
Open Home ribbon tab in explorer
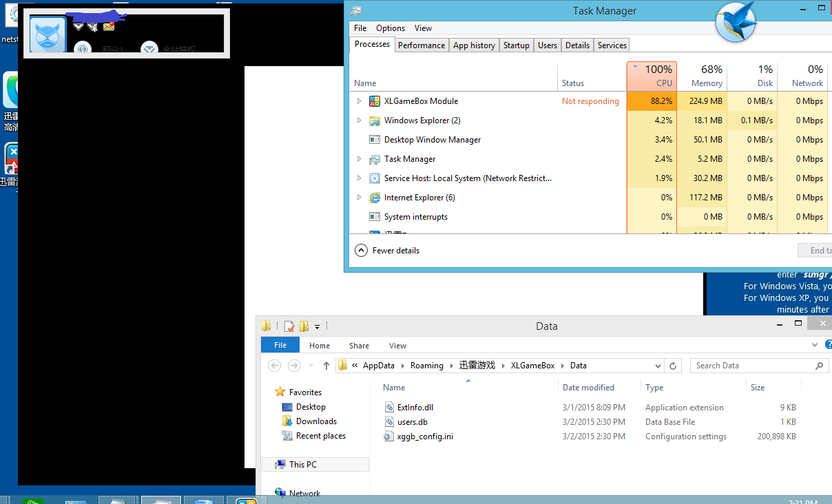click(x=320, y=346)
